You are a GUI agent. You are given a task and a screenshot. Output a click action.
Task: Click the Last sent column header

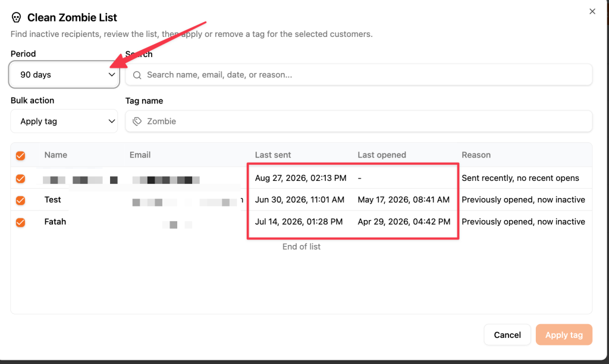coord(273,155)
